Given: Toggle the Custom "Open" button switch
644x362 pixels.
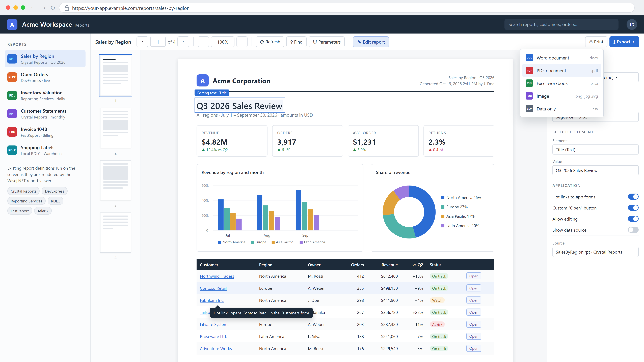Looking at the screenshot, I should [x=633, y=208].
